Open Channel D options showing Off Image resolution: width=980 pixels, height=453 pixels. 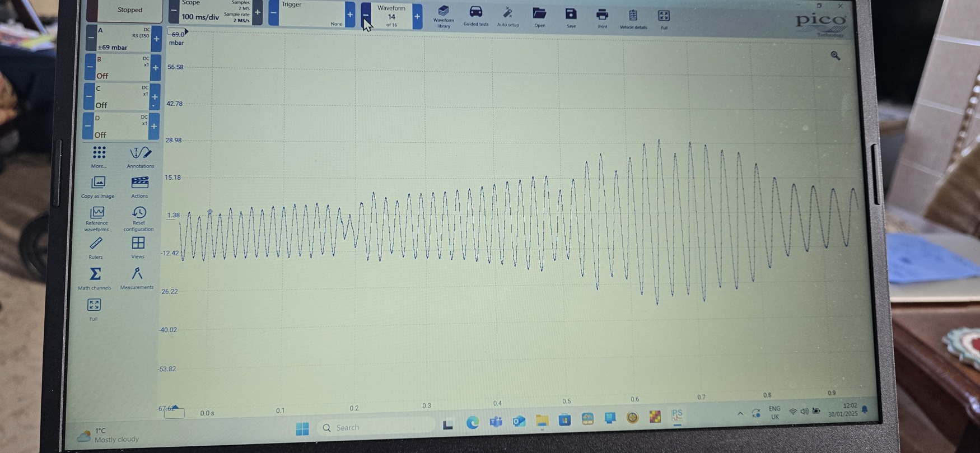(120, 127)
